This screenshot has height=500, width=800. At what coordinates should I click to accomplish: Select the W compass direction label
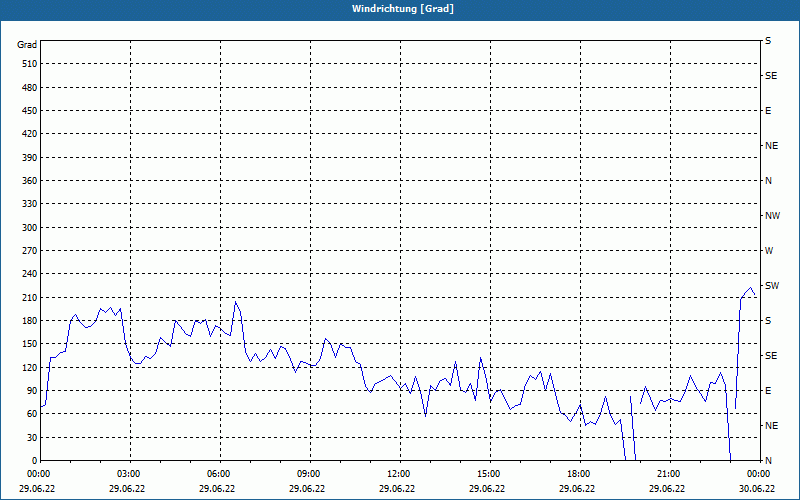click(768, 251)
